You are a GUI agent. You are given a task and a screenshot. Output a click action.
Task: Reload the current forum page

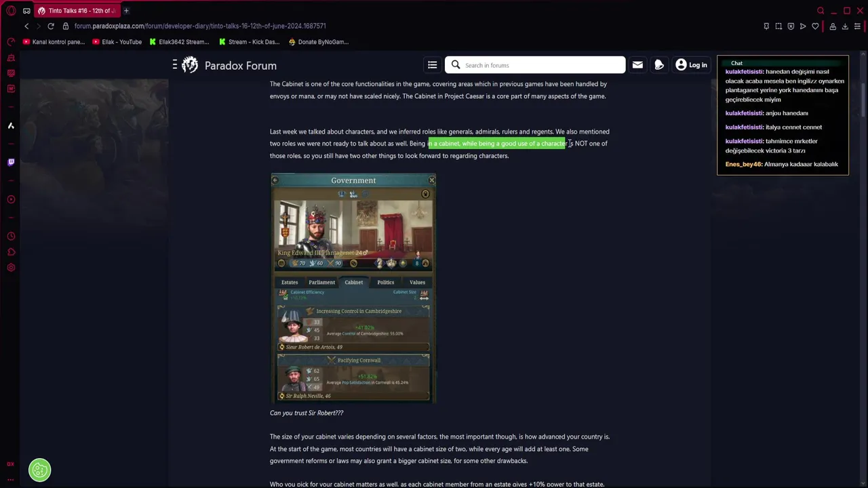(x=51, y=26)
